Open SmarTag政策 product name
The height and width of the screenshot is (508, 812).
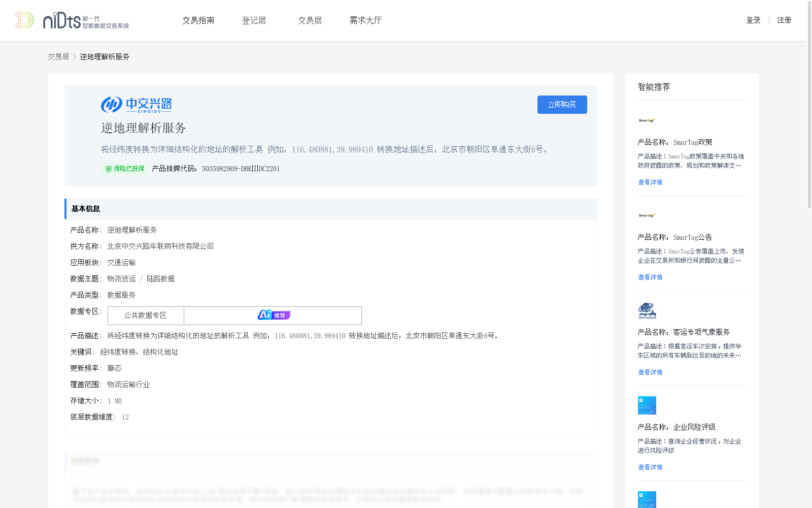(693, 142)
